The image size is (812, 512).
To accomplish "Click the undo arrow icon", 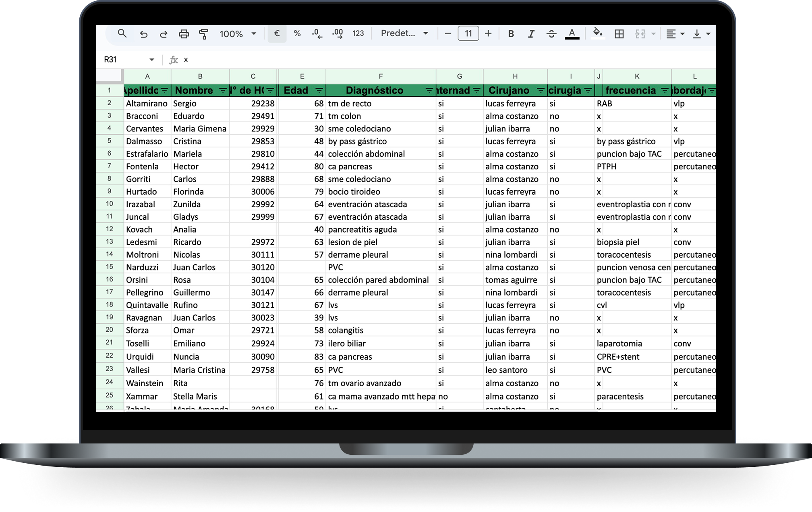I will click(143, 34).
